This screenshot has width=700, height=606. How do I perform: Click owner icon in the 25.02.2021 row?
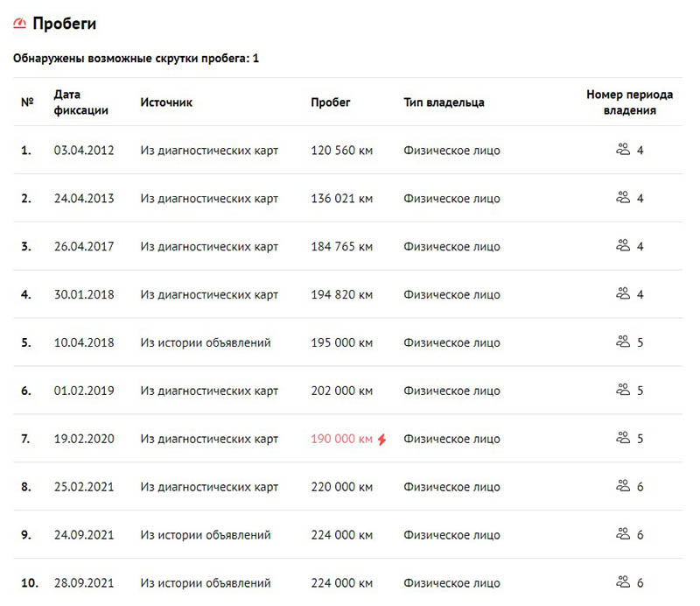tap(623, 486)
